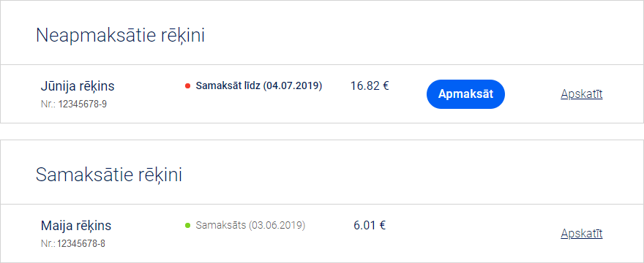Click the due date 04.07.2019

tap(293, 85)
